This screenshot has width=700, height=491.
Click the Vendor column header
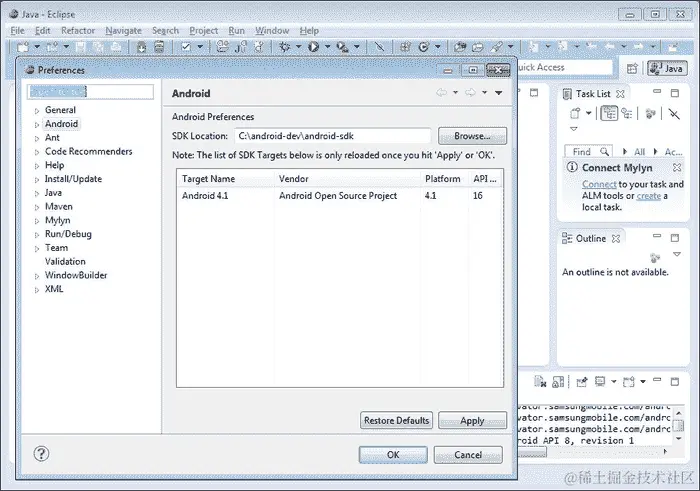click(347, 179)
